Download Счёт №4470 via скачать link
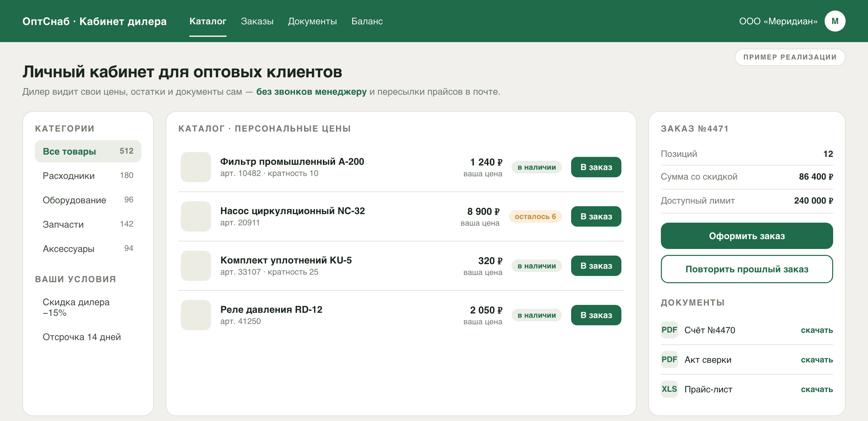Image resolution: width=868 pixels, height=421 pixels. tap(816, 330)
